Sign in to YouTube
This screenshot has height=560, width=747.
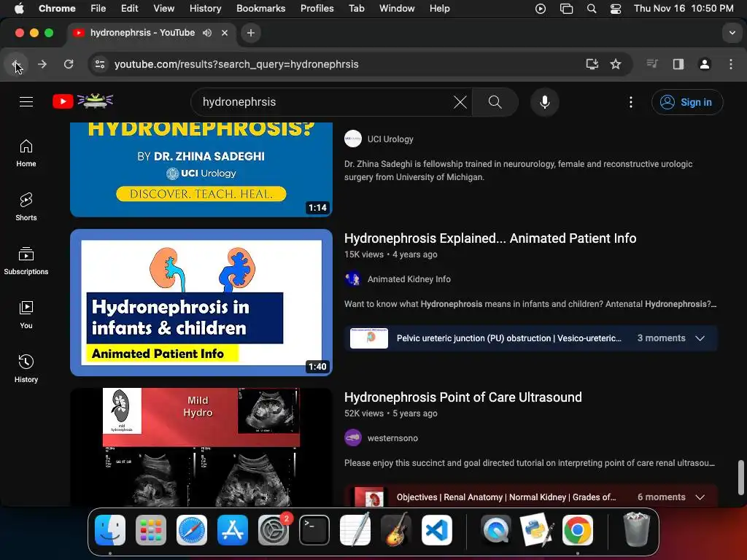687,102
